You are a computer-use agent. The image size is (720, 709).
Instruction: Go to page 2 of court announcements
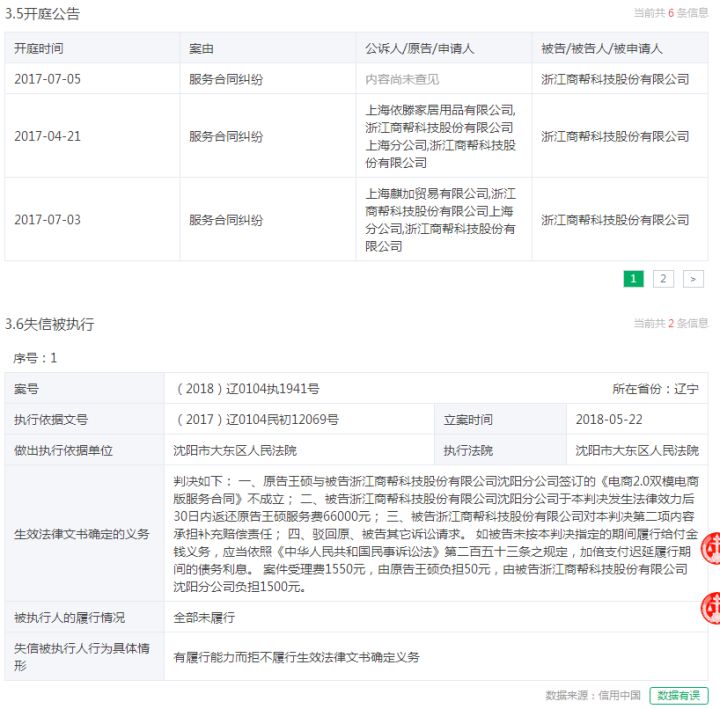click(x=663, y=279)
